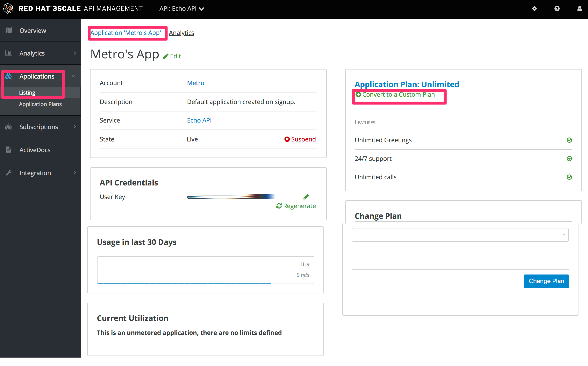Viewport: 588px width, 366px height.
Task: Click the Applications sidebar icon
Action: point(9,76)
